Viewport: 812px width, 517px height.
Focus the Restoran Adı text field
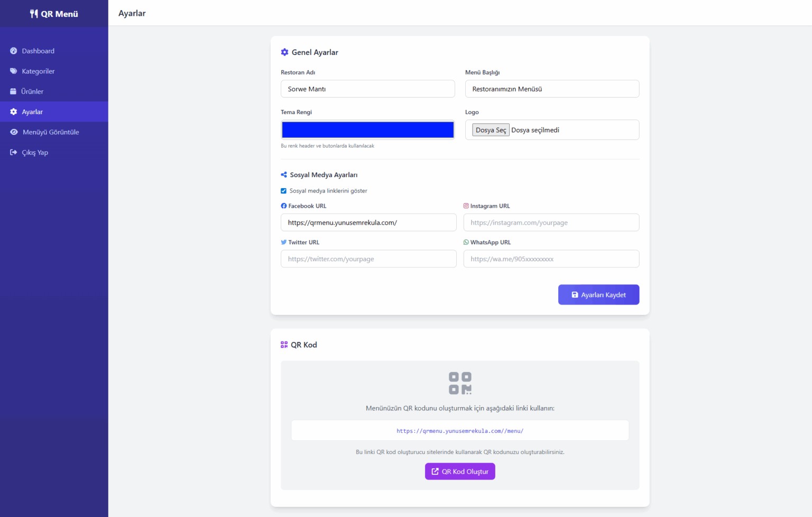tap(367, 89)
